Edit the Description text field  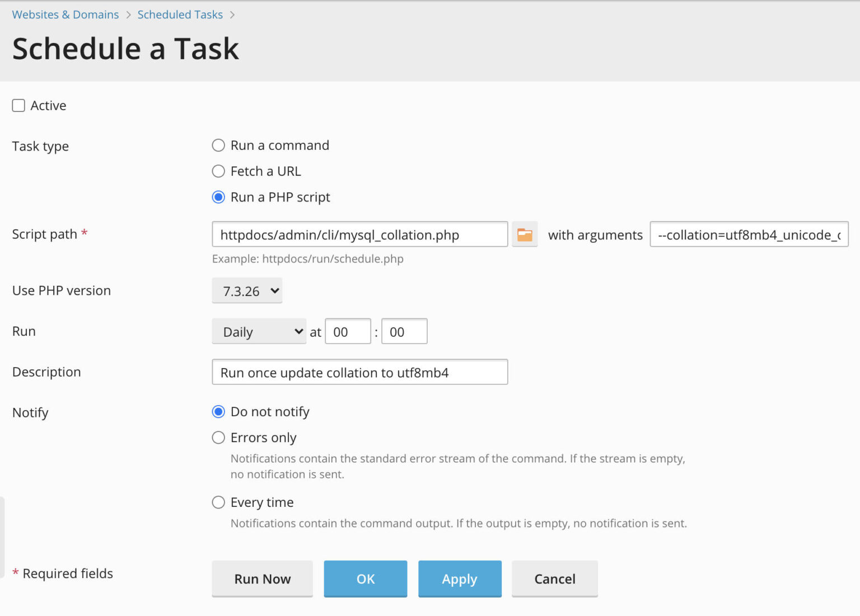359,373
